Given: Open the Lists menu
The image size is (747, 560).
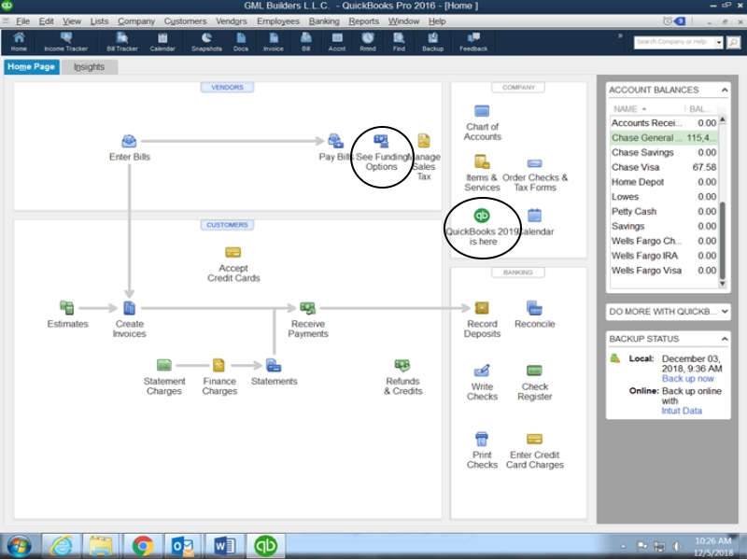Looking at the screenshot, I should [x=99, y=21].
